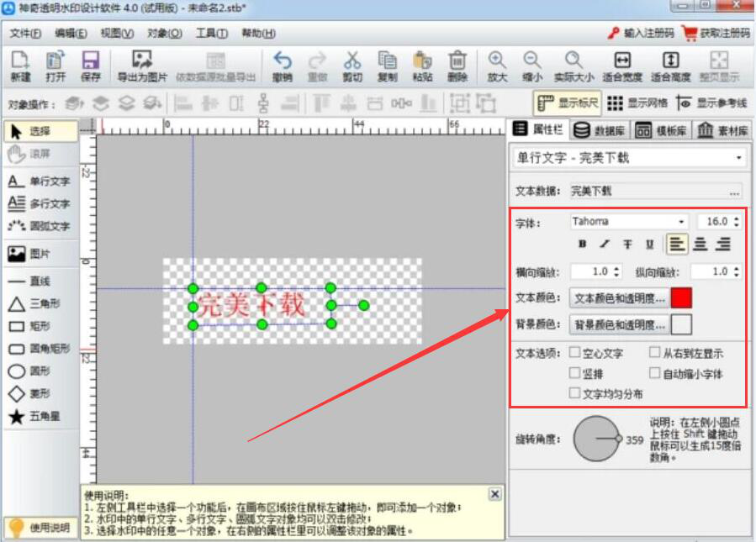Click 文本颜色和透明度 button
756x542 pixels.
coord(619,298)
